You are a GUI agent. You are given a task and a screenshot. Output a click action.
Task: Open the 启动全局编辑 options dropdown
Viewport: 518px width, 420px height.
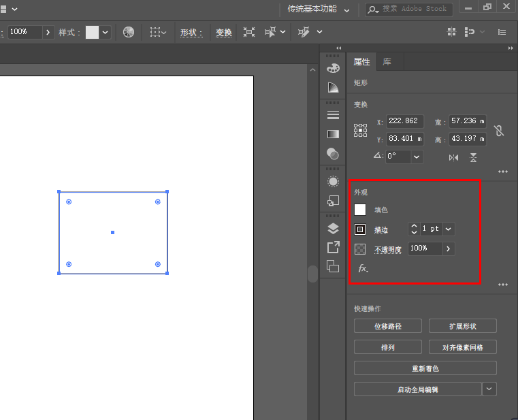click(x=489, y=389)
